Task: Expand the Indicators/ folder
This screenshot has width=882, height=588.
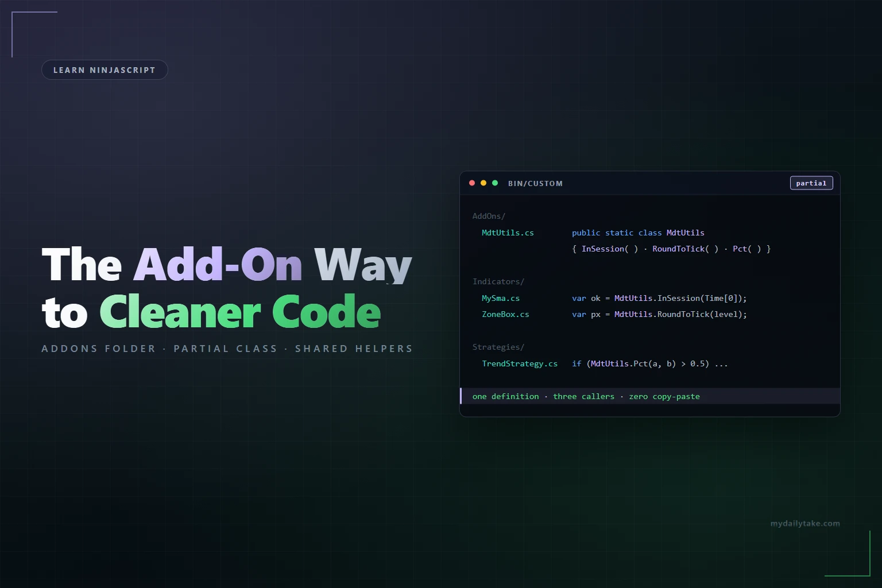Action: coord(498,281)
